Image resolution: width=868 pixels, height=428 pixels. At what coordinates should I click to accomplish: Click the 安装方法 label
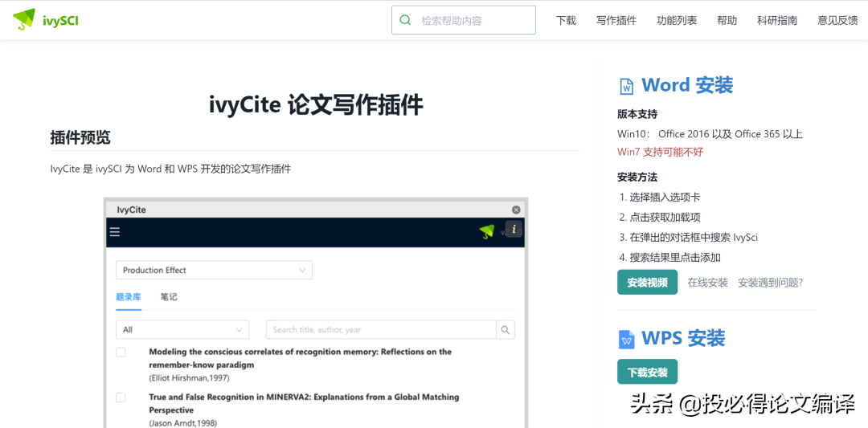tap(637, 177)
